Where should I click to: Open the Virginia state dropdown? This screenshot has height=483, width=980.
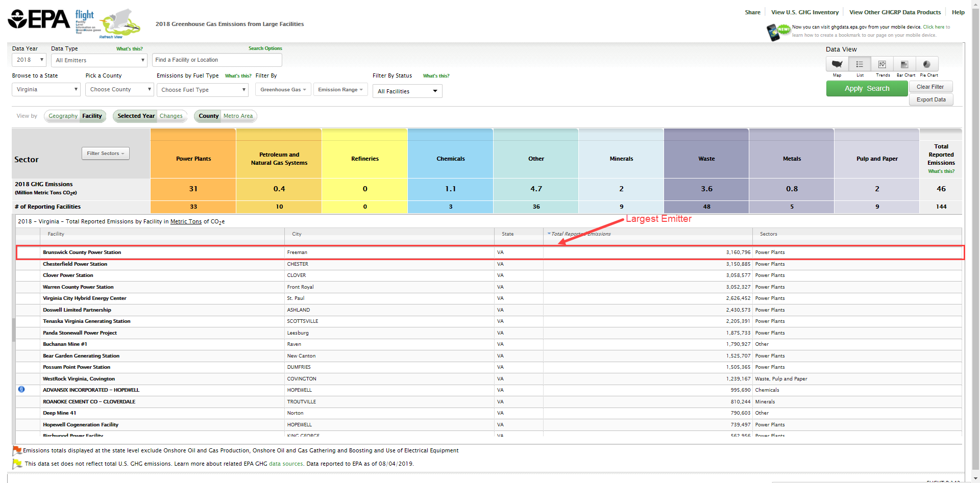(x=46, y=90)
